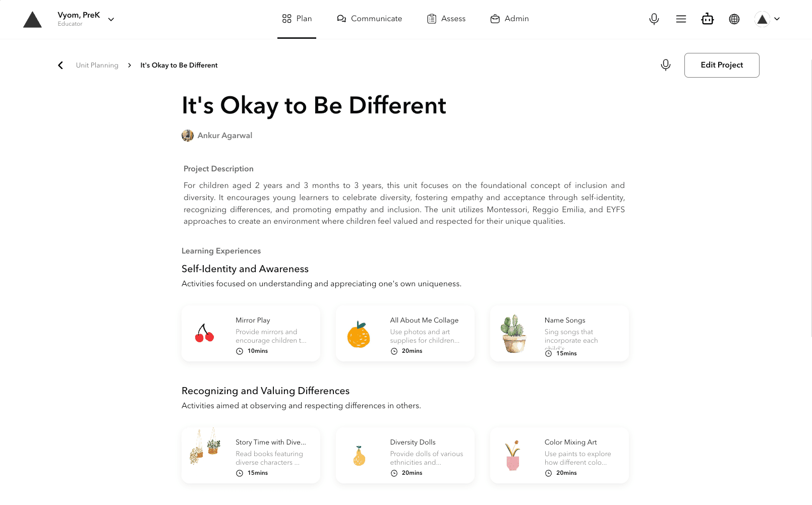Expand the profile avatar dropdown arrow
The image size is (812, 505).
click(777, 19)
